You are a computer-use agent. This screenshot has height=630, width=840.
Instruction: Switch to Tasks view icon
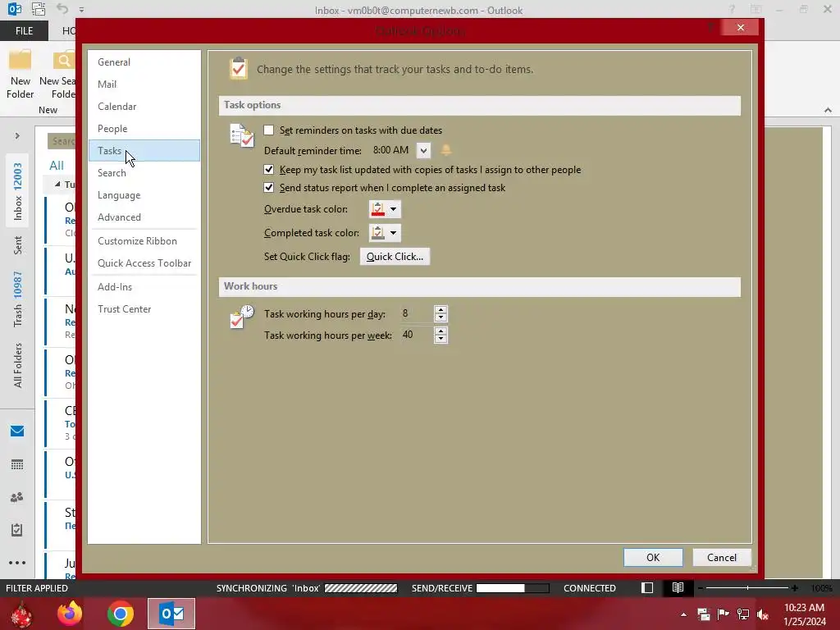point(17,530)
